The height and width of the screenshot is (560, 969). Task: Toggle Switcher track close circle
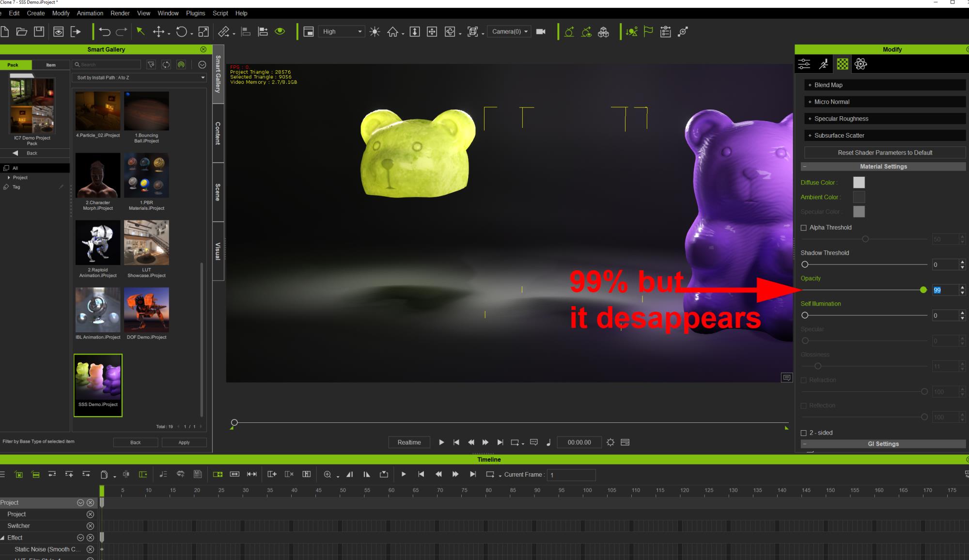(x=90, y=526)
